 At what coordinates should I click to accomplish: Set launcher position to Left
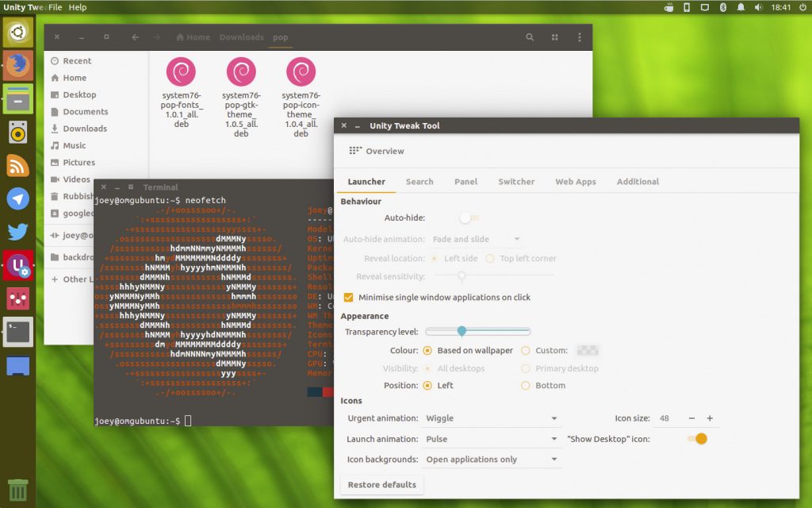pyautogui.click(x=427, y=386)
